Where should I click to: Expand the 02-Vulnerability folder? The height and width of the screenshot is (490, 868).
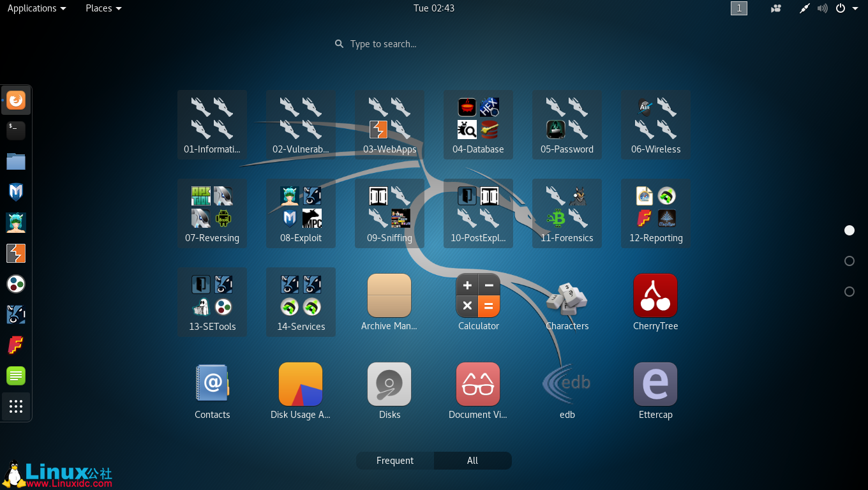[x=301, y=124]
